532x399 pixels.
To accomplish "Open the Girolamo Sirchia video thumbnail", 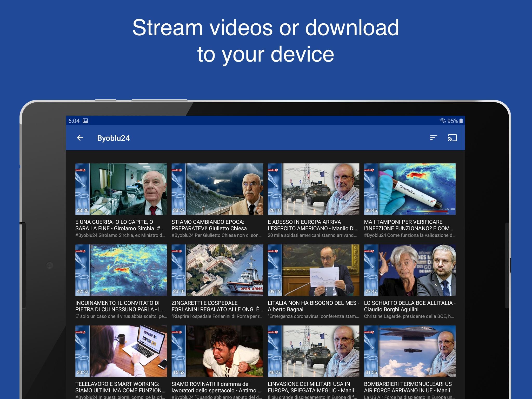I will tap(121, 189).
